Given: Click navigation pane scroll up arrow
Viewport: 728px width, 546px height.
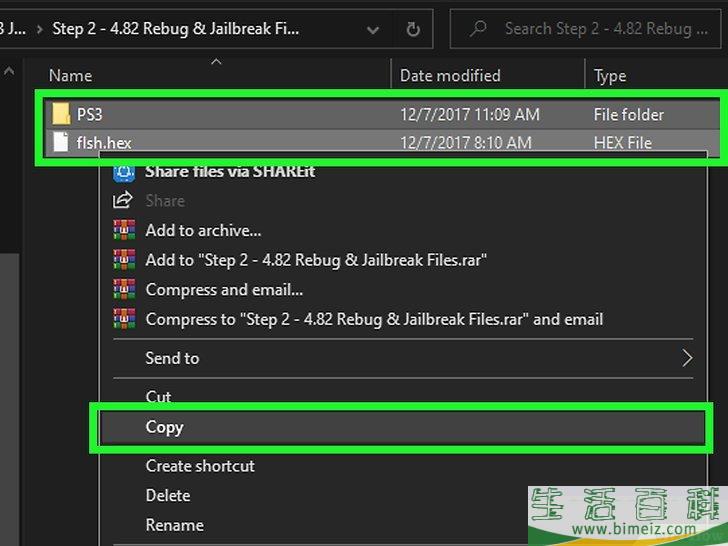Looking at the screenshot, I should (x=9, y=72).
